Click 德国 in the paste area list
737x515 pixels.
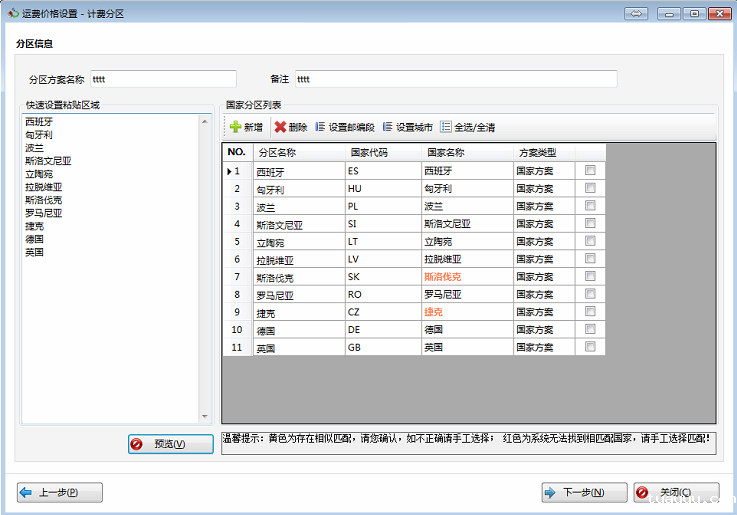click(34, 239)
